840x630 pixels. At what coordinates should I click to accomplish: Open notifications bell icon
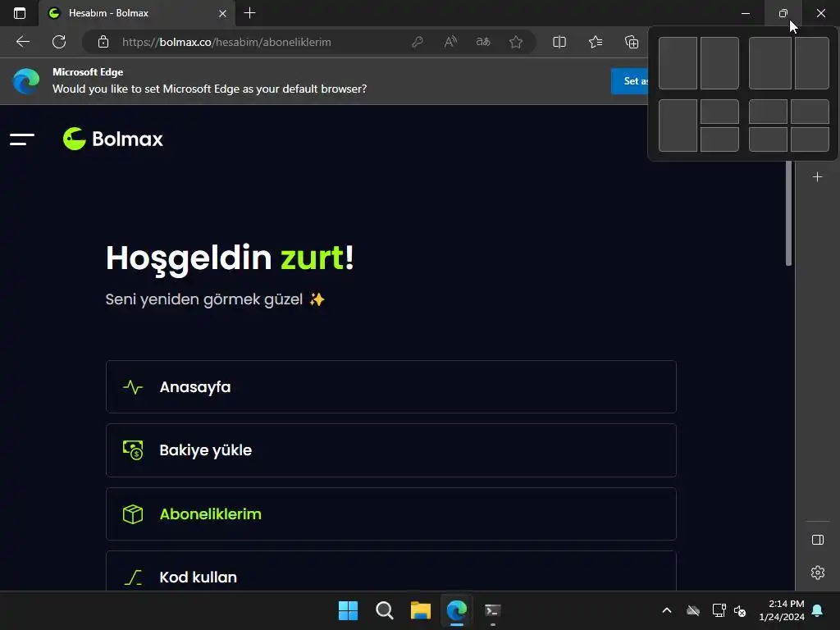818,610
